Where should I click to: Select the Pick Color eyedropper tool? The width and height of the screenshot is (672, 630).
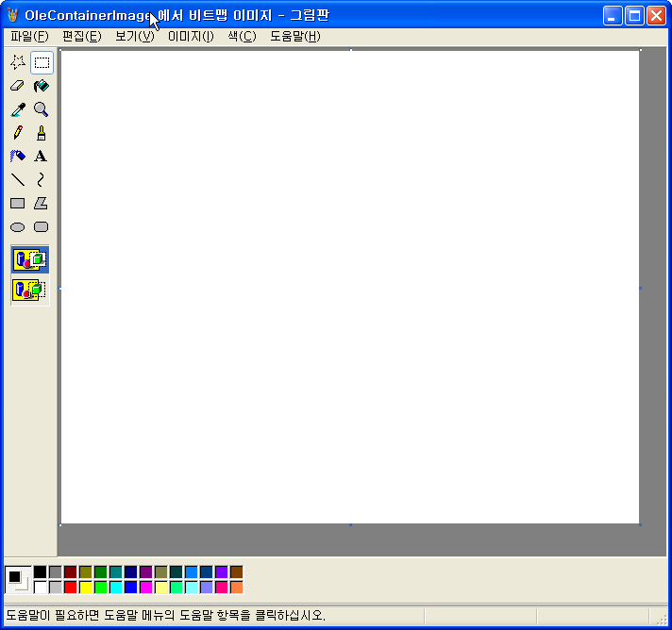[18, 109]
